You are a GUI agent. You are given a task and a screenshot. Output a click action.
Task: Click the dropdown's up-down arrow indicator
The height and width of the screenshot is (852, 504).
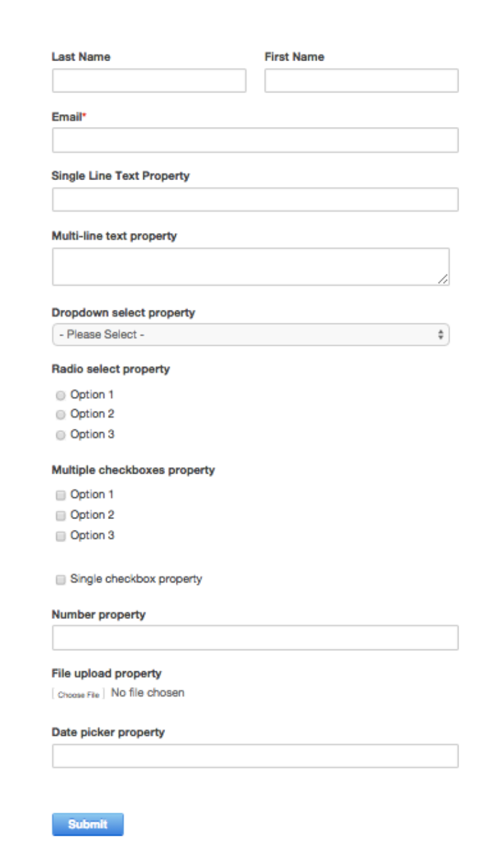440,335
